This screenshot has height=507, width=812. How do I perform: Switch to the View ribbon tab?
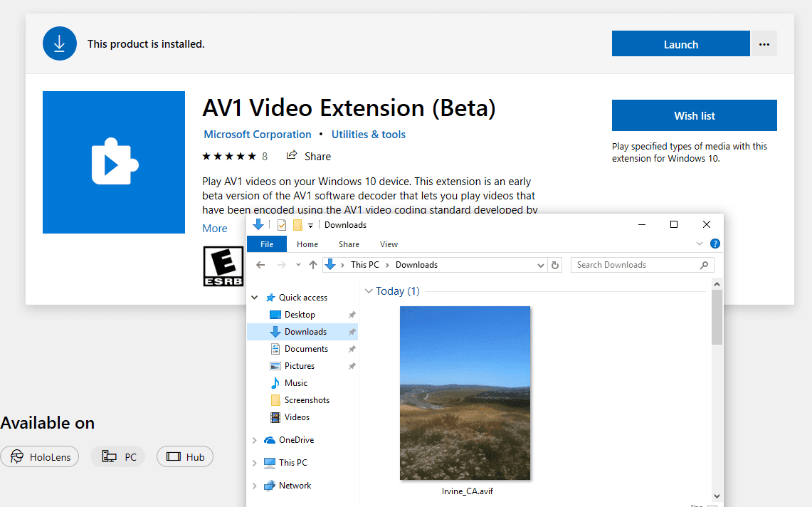coord(389,244)
